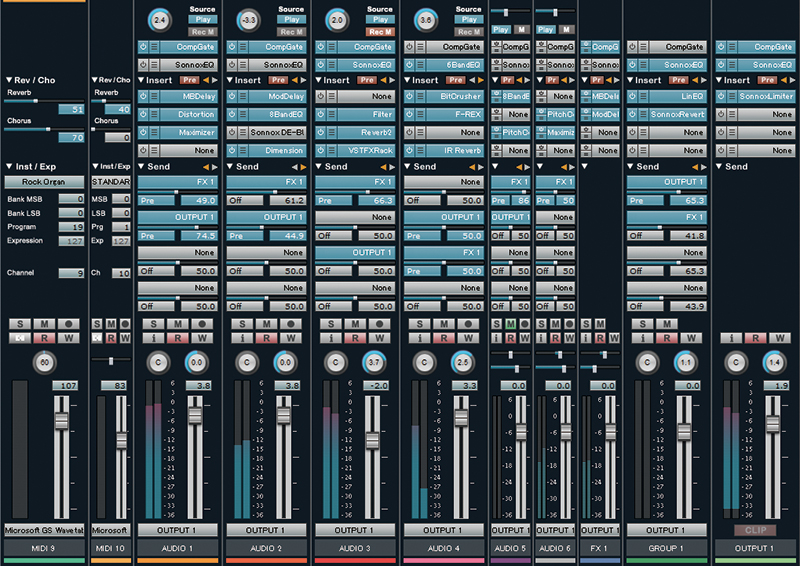Toggle power icon on OUTPUT 1 SonnoxLimiter
Screen dimensions: 800x566
tap(721, 96)
